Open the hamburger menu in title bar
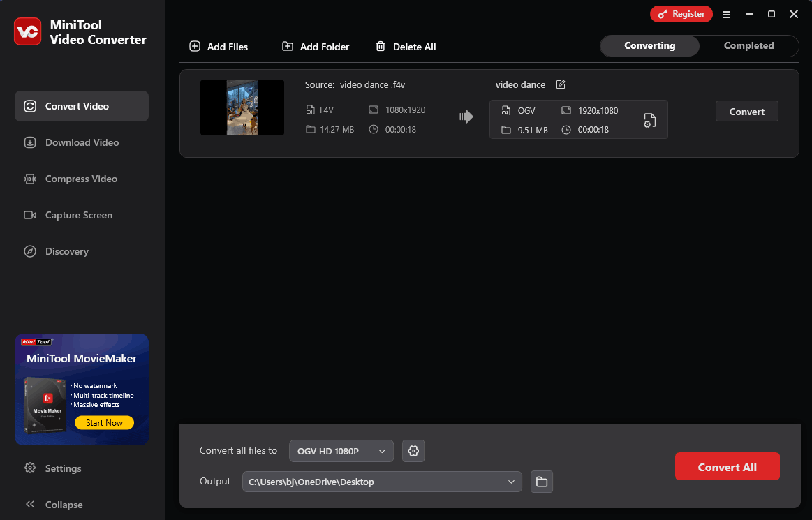Screen dimensions: 812x520 point(727,15)
